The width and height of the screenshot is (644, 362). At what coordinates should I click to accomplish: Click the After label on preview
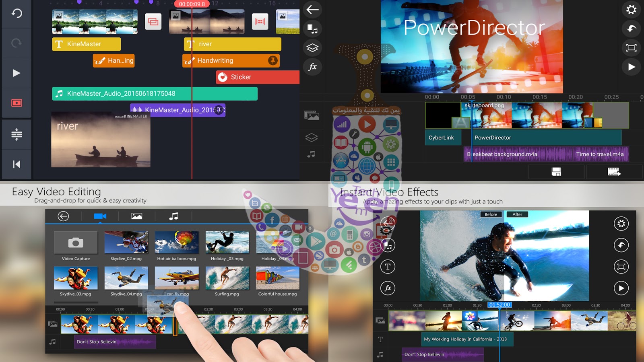517,214
